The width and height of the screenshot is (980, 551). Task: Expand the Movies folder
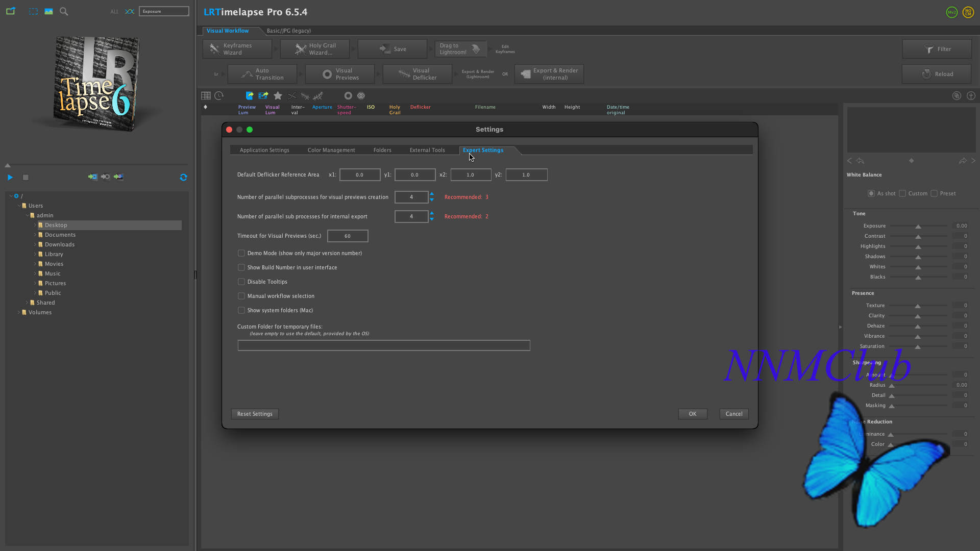pyautogui.click(x=35, y=264)
